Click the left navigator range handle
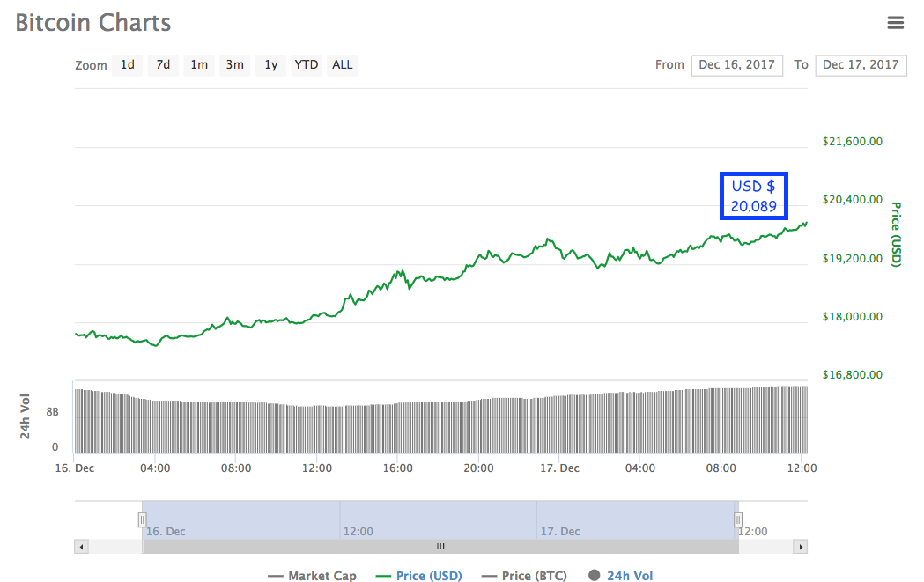 point(142,520)
